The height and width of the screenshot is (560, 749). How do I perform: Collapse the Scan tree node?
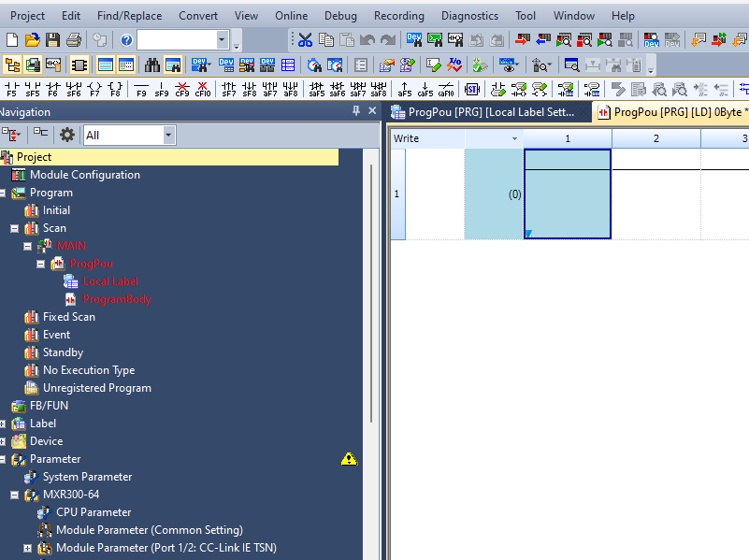[14, 228]
